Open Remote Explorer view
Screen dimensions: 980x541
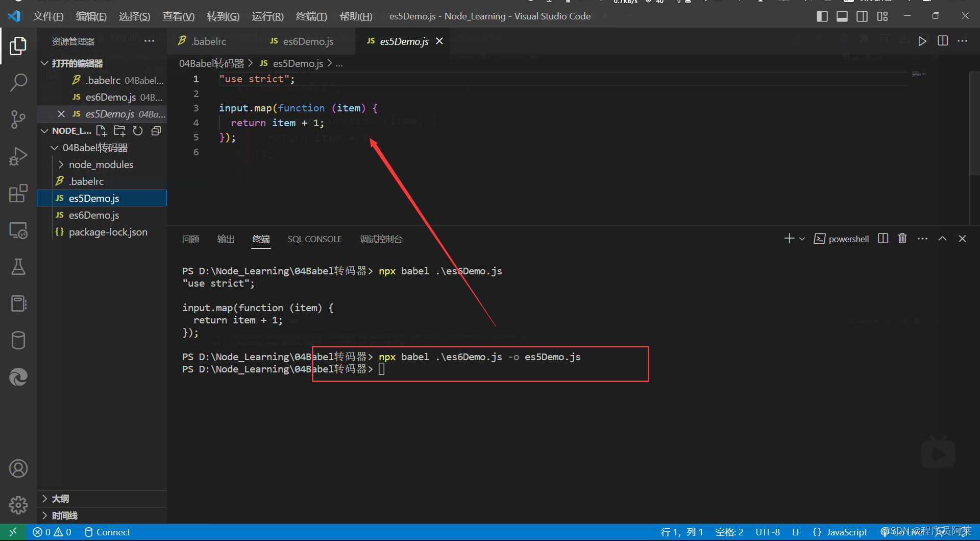[18, 230]
